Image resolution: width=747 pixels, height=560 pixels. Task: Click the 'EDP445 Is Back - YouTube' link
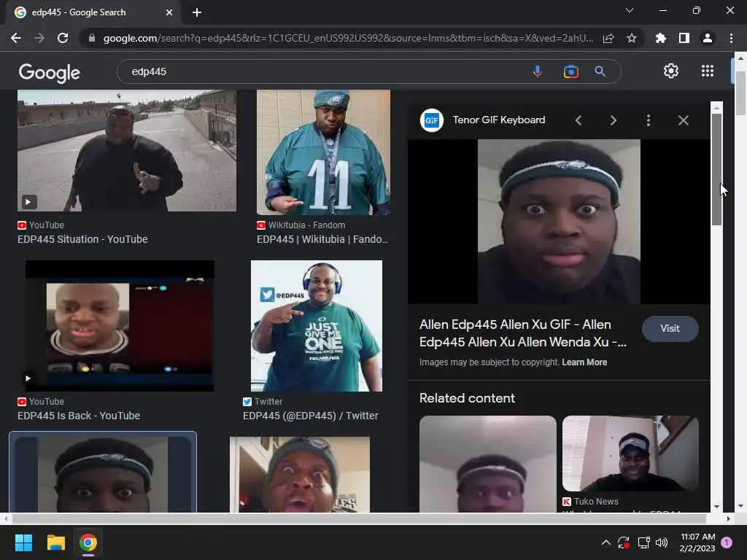[x=79, y=416]
